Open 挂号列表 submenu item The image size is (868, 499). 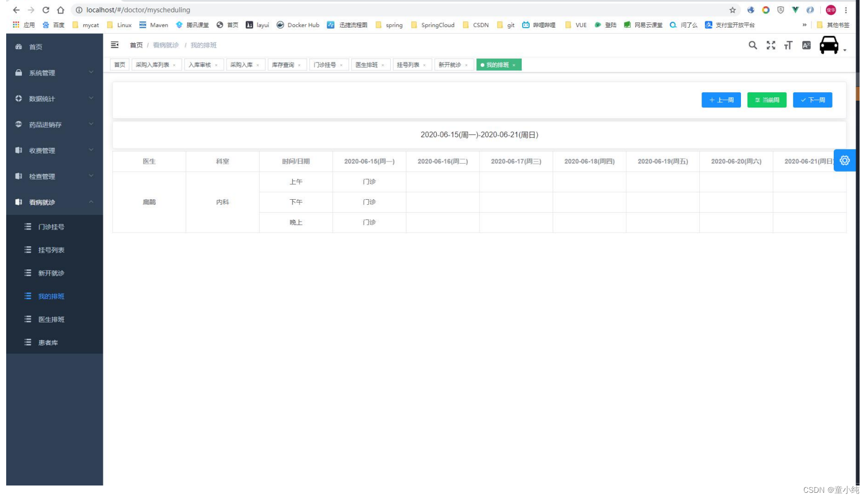coord(55,250)
